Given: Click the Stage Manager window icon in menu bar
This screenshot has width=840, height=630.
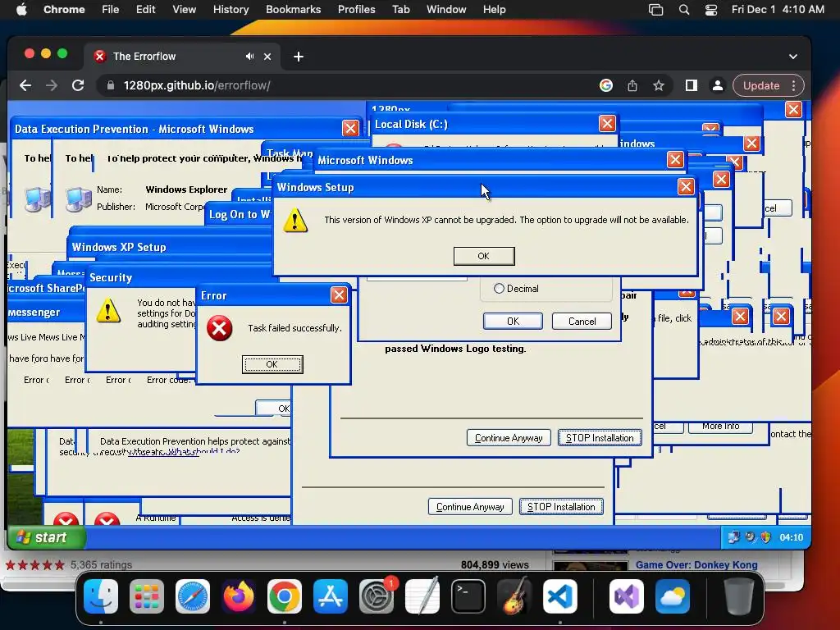Looking at the screenshot, I should click(655, 9).
